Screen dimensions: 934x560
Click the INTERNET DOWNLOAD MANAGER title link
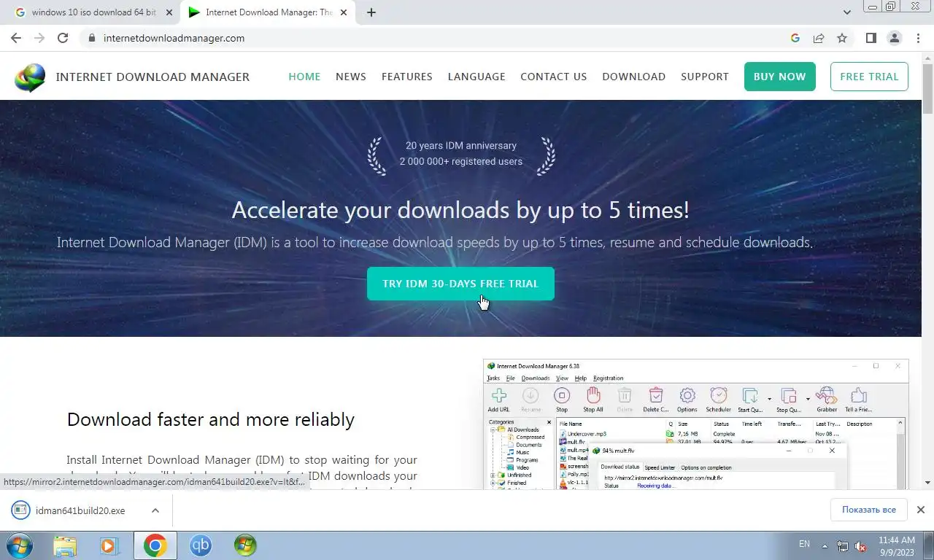(x=153, y=77)
